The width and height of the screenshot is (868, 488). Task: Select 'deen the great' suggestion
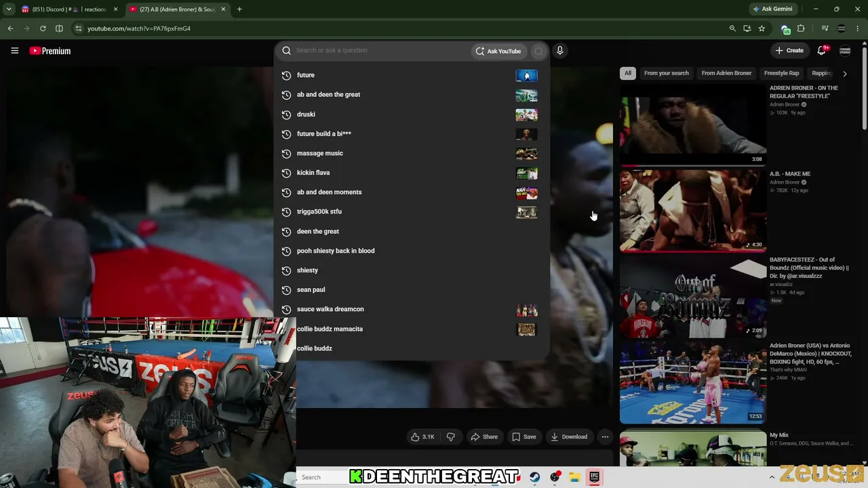click(x=412, y=231)
